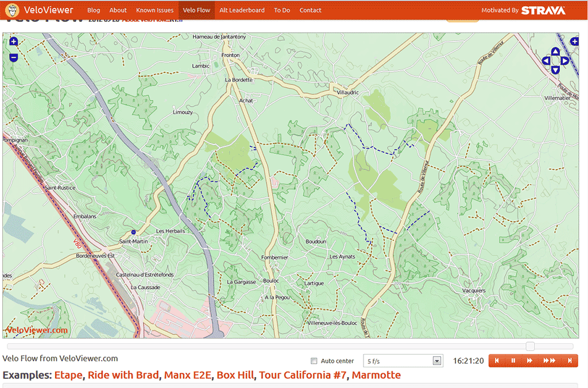Pan the map up with arrow
Screen dimensions: 588x388
pyautogui.click(x=555, y=52)
